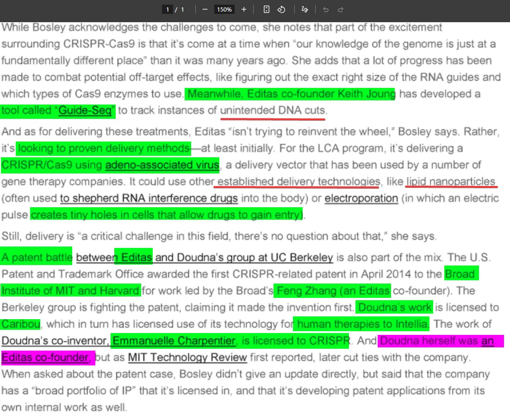
Task: Open the 'Doudna's group at UC Berkeley' link
Action: [255, 258]
